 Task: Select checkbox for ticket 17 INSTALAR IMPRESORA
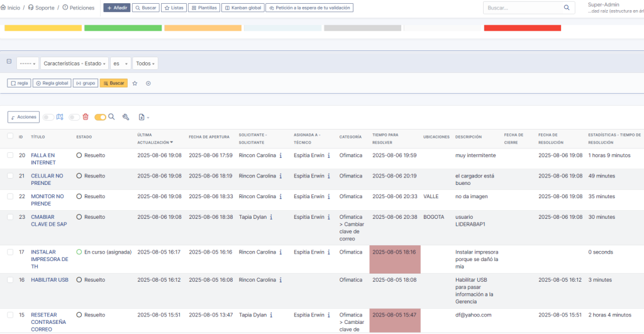pos(10,252)
